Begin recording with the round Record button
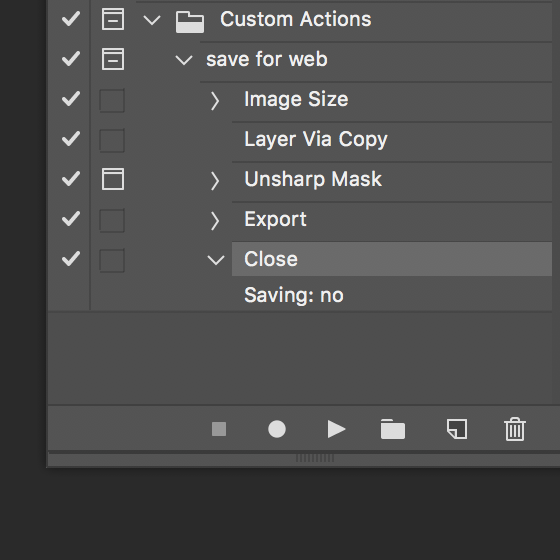This screenshot has width=560, height=560. [277, 429]
